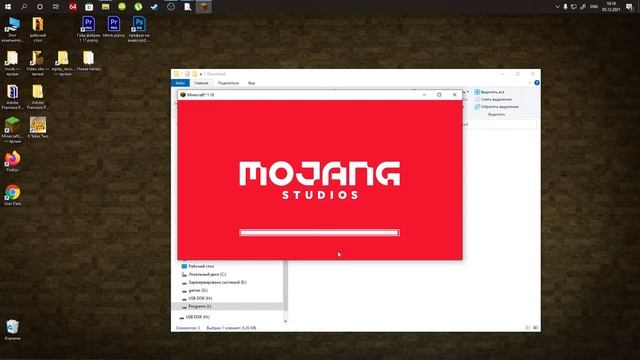Collapse the Explorer ribbon chevron
Screen dimensions: 640x360
pyautogui.click(x=530, y=83)
